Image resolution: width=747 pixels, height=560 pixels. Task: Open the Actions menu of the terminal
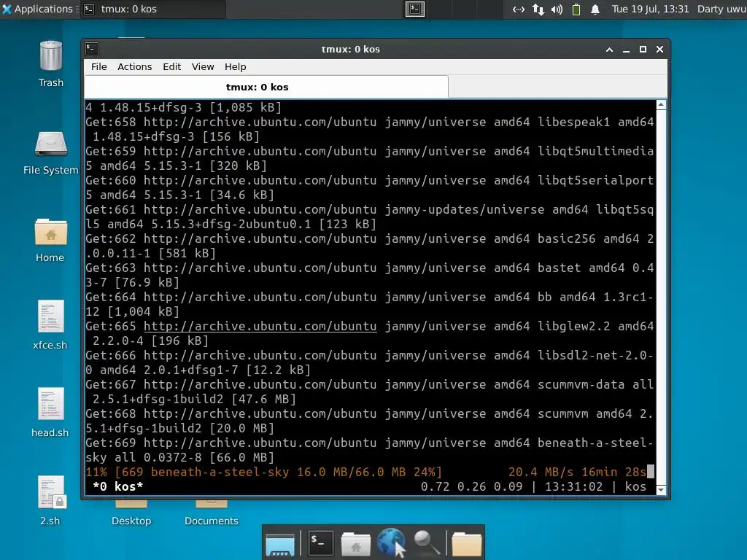(x=135, y=66)
